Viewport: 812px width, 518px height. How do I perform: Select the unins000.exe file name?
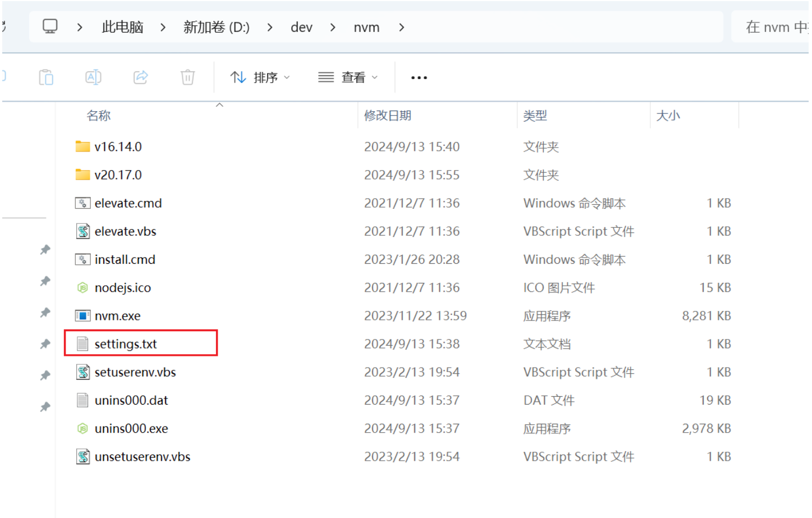(x=131, y=429)
